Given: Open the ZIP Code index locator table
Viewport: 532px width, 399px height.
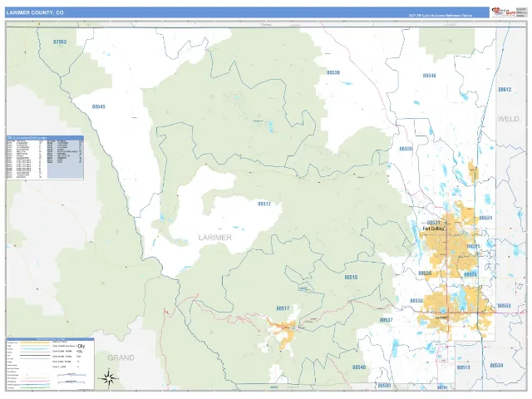Looking at the screenshot, I should pyautogui.click(x=45, y=157).
